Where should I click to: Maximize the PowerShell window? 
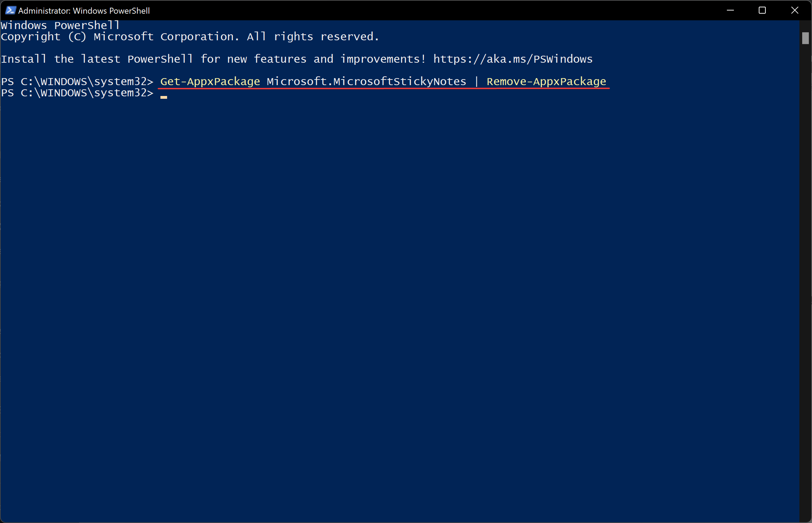762,10
